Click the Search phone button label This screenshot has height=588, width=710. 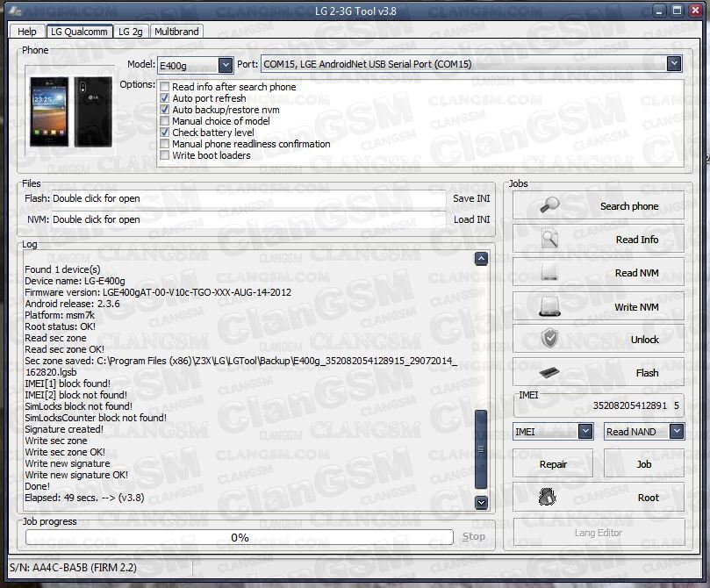click(x=629, y=206)
